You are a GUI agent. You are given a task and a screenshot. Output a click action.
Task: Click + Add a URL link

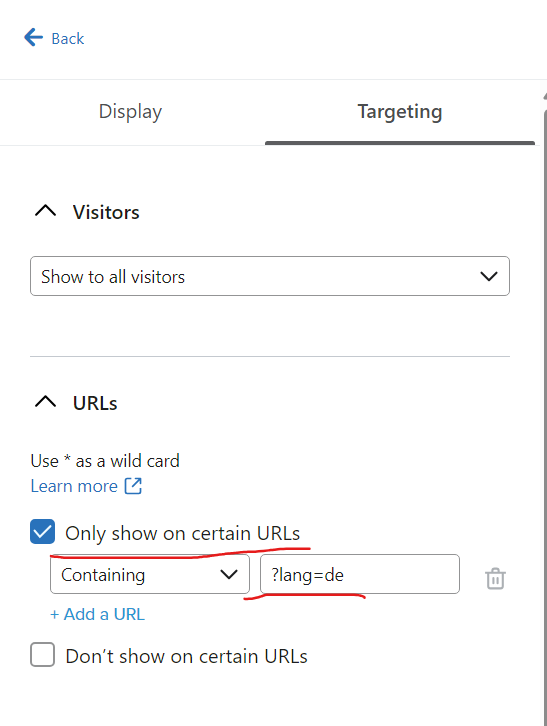coord(97,614)
